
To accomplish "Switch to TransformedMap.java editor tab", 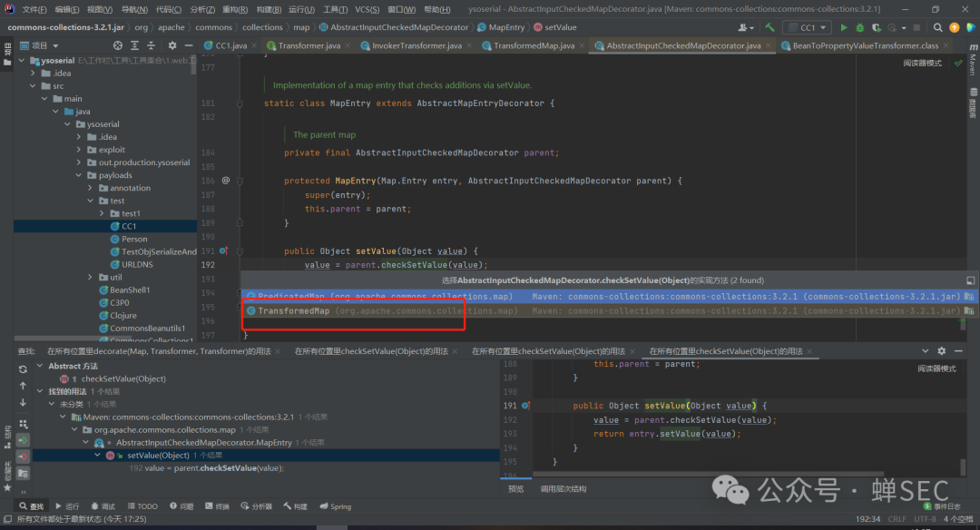I will [533, 45].
